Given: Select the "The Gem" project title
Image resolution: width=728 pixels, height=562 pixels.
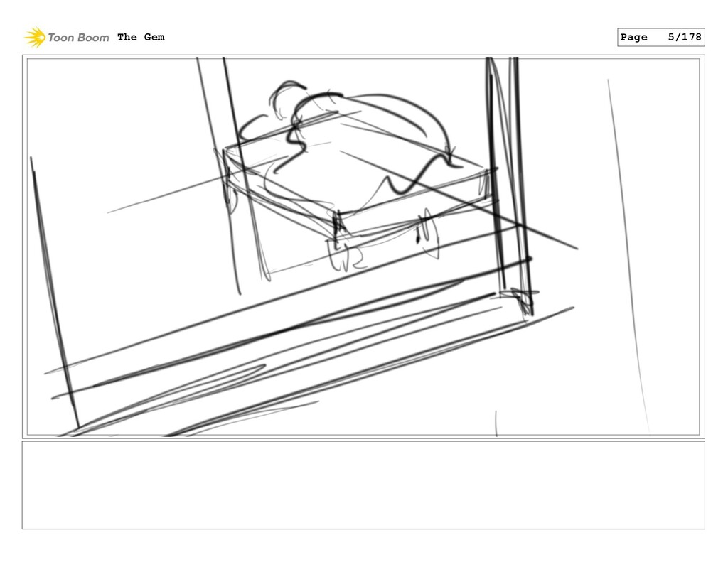Looking at the screenshot, I should [141, 37].
